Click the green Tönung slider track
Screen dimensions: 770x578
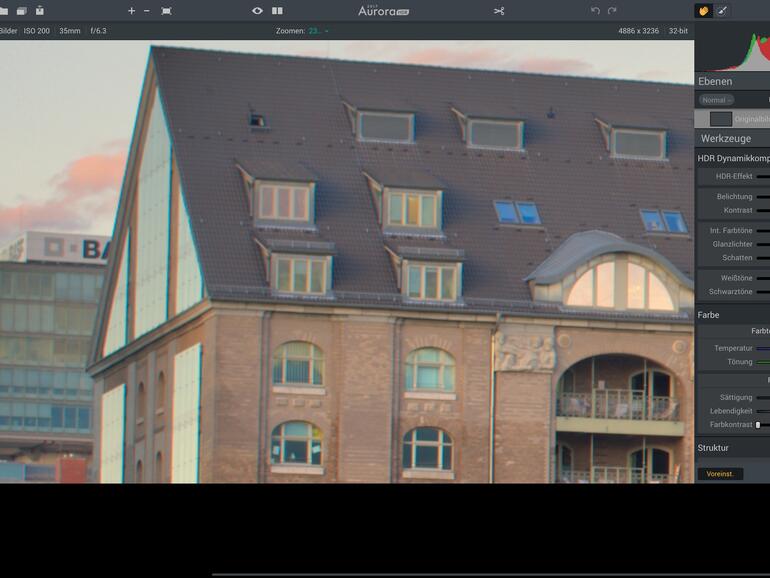pos(763,362)
